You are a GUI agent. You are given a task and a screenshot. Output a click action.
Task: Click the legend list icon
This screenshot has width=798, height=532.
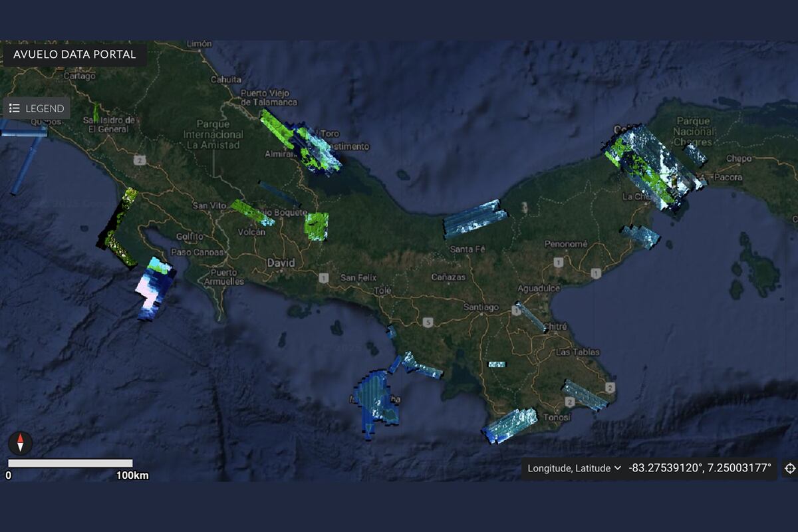pyautogui.click(x=13, y=108)
